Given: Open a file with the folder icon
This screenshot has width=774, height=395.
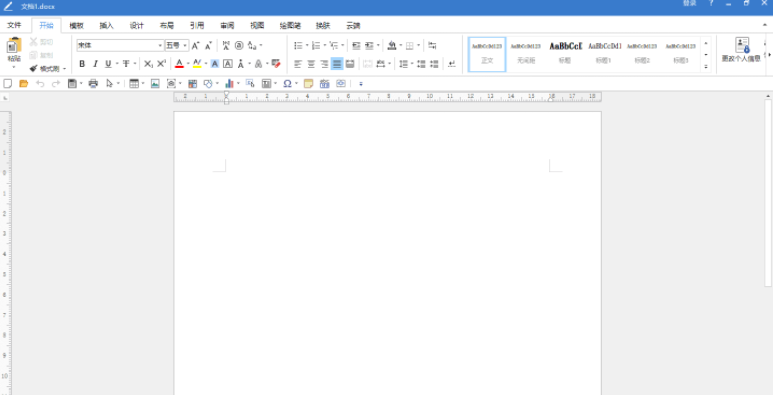Looking at the screenshot, I should [x=23, y=84].
